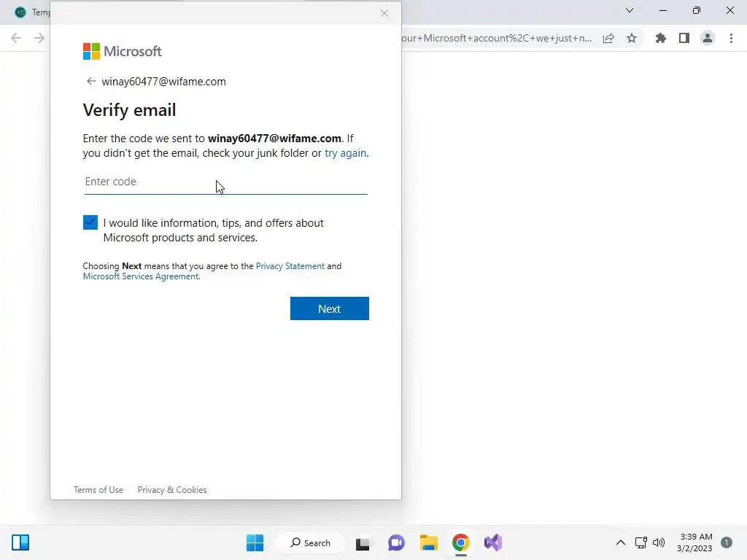Click the try again link
747x560 pixels.
click(x=345, y=153)
